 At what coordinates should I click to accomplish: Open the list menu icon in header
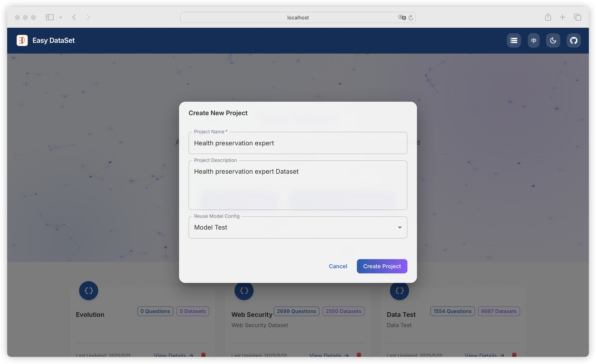514,40
